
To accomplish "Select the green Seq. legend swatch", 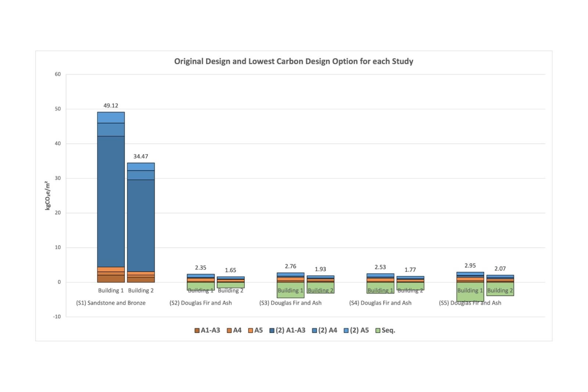I will pos(378,331).
